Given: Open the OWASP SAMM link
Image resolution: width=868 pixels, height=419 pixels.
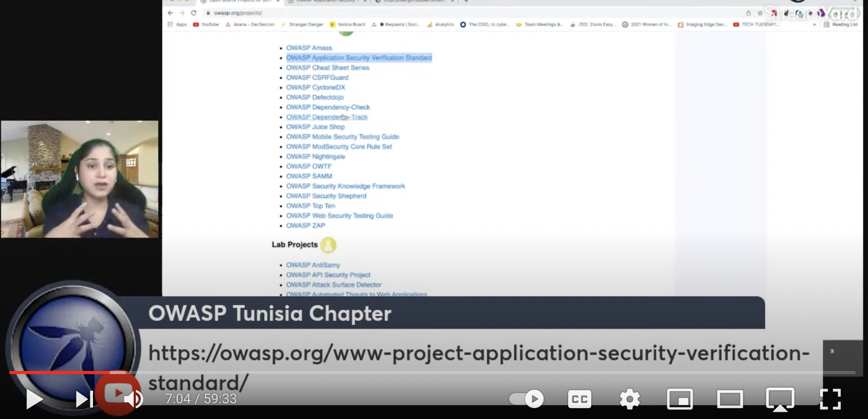Looking at the screenshot, I should click(309, 177).
